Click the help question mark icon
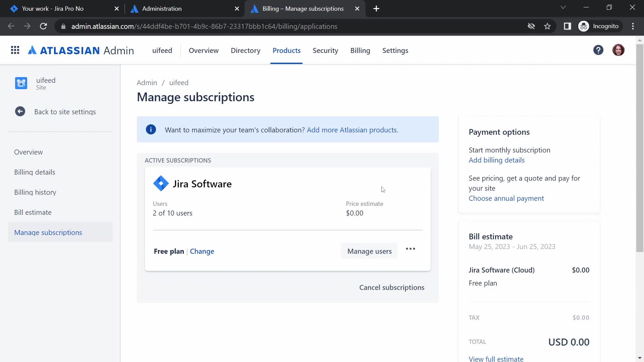644x362 pixels. [x=599, y=50]
